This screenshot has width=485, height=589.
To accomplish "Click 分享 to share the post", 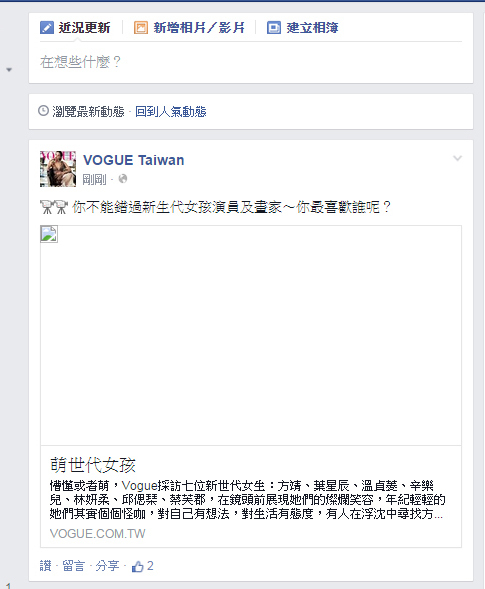I will click(107, 566).
